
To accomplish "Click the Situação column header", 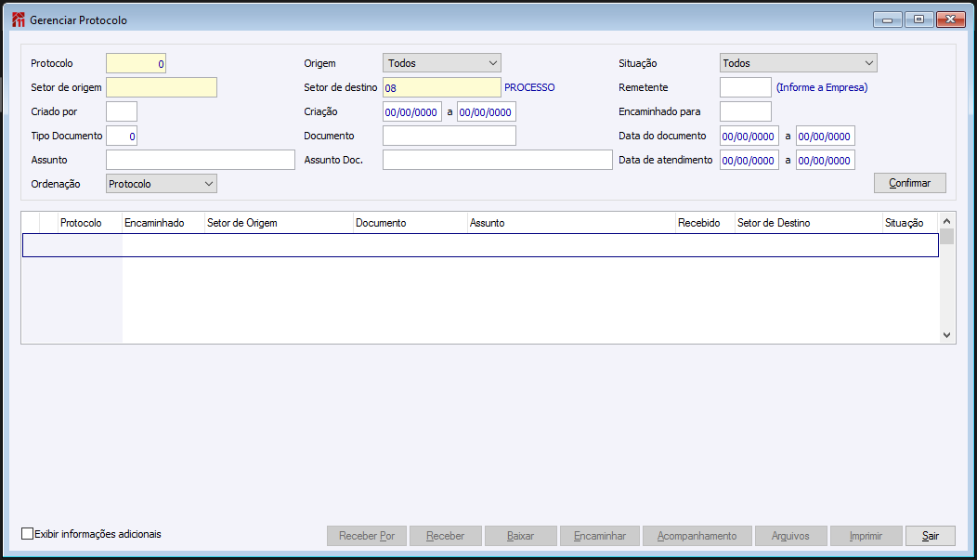I will (910, 223).
